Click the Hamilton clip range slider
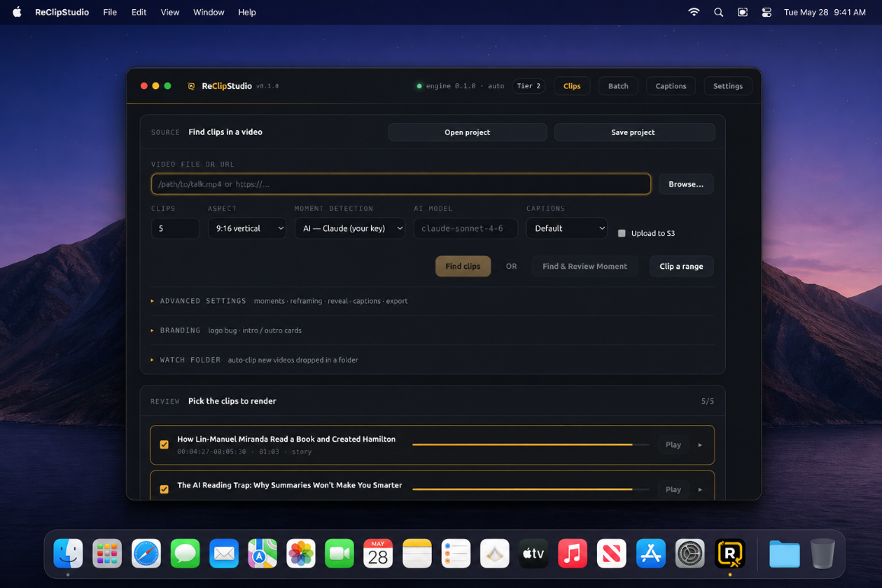 [x=530, y=445]
